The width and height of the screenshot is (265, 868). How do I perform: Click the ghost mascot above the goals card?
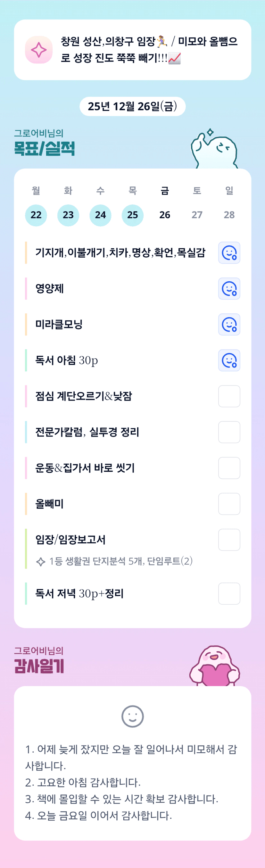point(214,149)
